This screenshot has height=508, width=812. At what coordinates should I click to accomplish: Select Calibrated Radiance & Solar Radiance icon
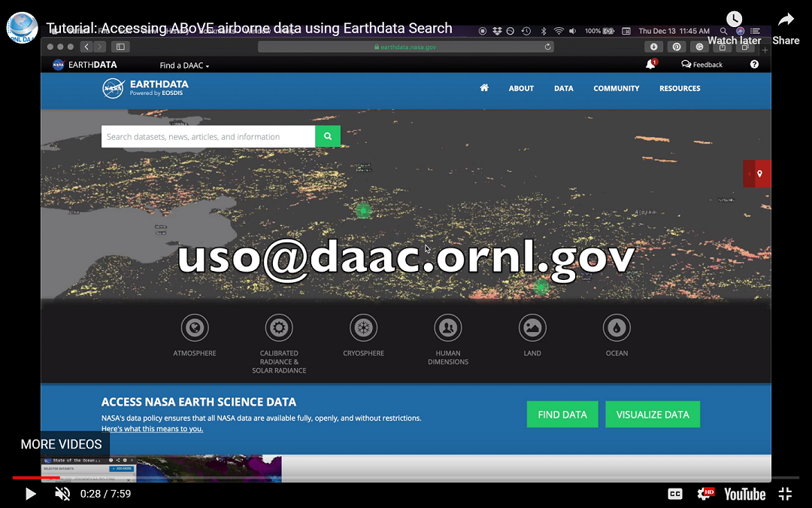[279, 327]
